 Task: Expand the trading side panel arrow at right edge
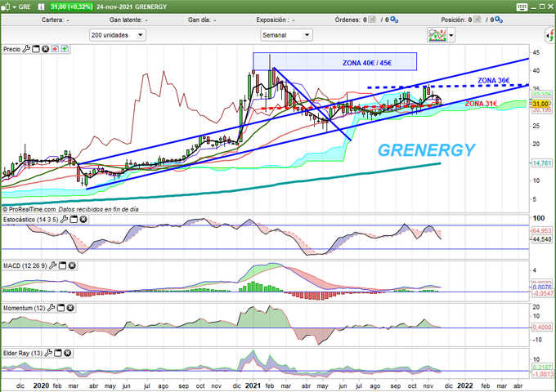click(x=550, y=35)
